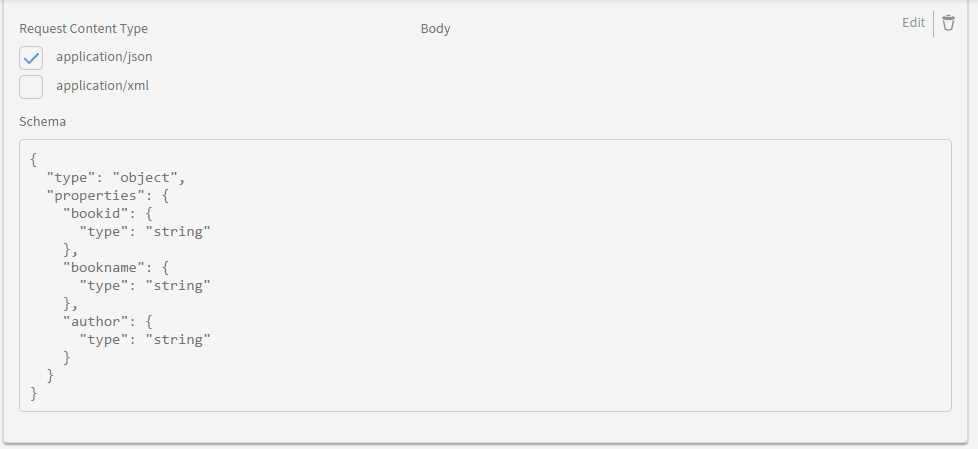Screen dimensions: 978x449
Task: Place cursor on the "properties" line
Action: 108,196
